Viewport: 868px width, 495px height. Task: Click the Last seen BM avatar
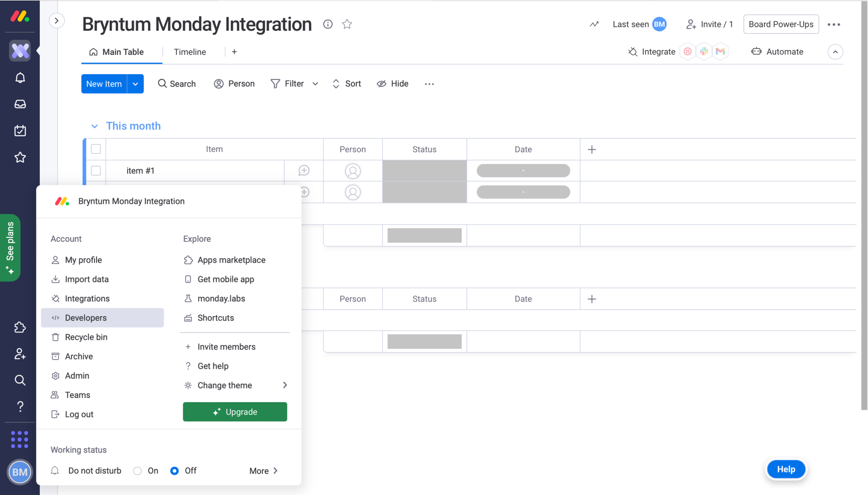(659, 24)
